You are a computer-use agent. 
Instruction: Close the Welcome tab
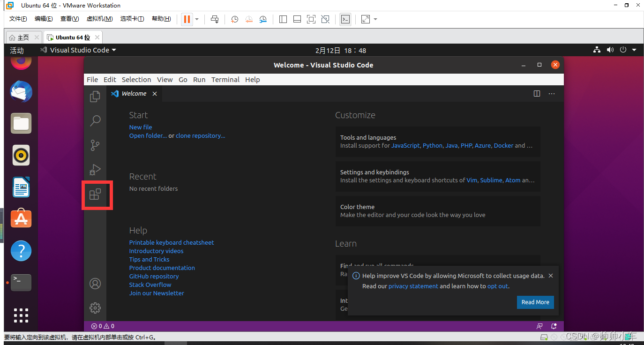click(x=154, y=94)
